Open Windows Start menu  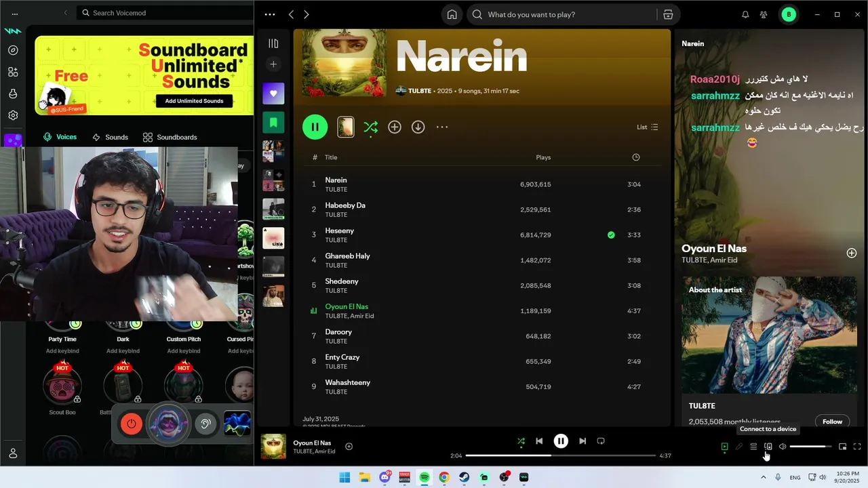click(x=344, y=477)
